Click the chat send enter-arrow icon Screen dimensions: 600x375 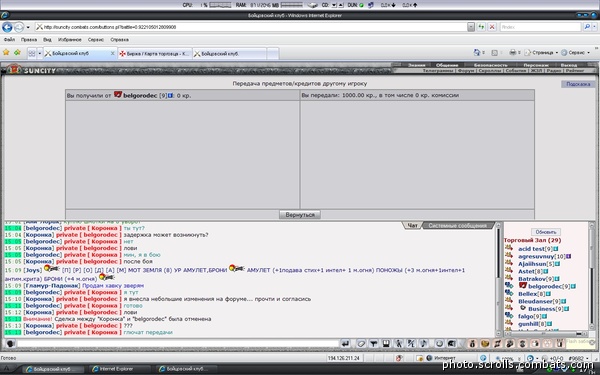[345, 344]
